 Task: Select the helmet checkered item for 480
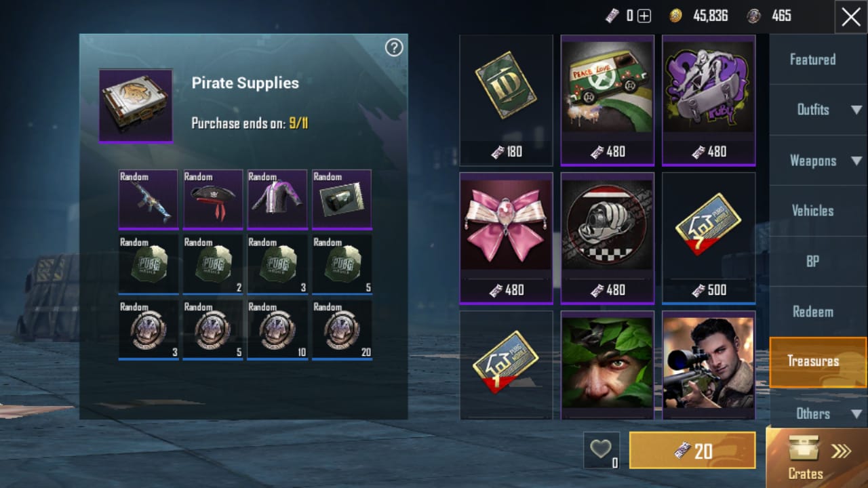(x=608, y=238)
